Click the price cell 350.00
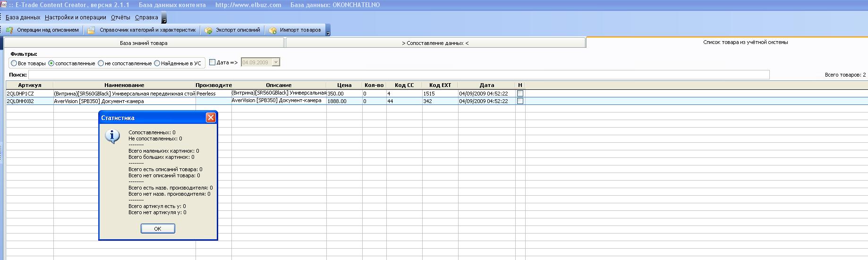This screenshot has width=868, height=260. coord(344,94)
